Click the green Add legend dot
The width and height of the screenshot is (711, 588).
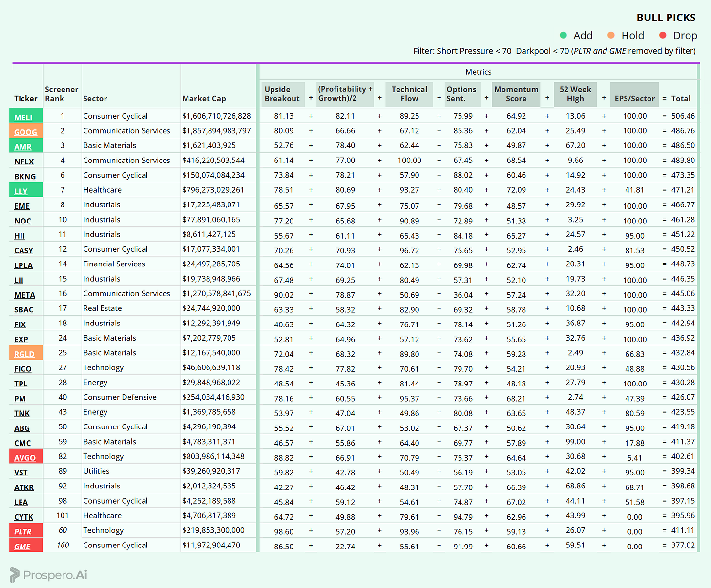point(563,35)
